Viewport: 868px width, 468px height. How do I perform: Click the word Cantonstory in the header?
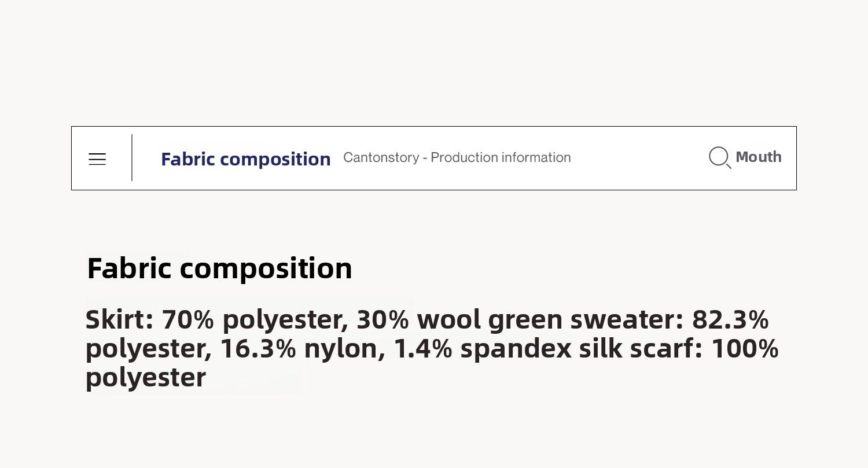381,157
